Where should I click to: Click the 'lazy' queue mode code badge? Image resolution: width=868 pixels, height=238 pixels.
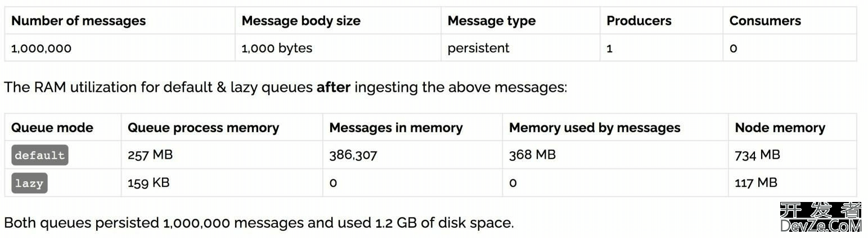(x=29, y=183)
